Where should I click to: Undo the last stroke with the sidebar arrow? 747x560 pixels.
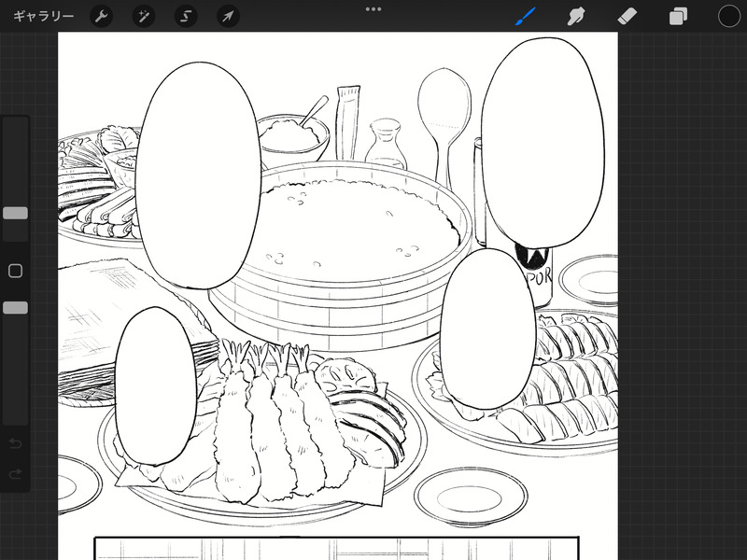click(15, 443)
